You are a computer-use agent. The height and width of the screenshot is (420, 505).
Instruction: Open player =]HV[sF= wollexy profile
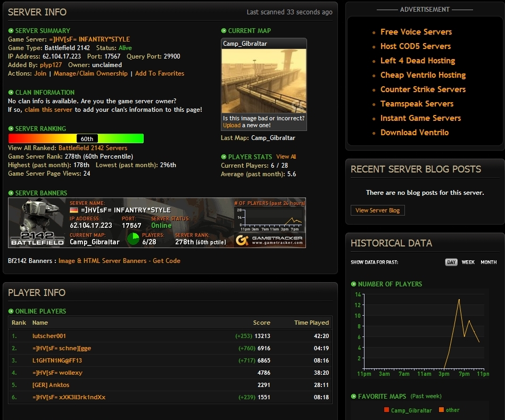(x=57, y=373)
